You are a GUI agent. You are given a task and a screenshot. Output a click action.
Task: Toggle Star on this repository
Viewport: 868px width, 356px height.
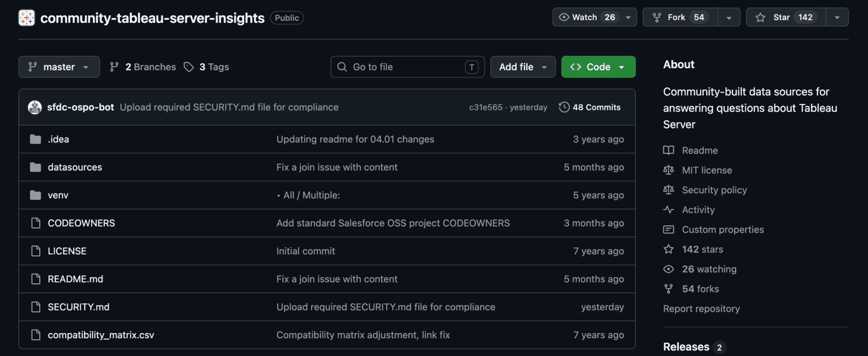(786, 17)
